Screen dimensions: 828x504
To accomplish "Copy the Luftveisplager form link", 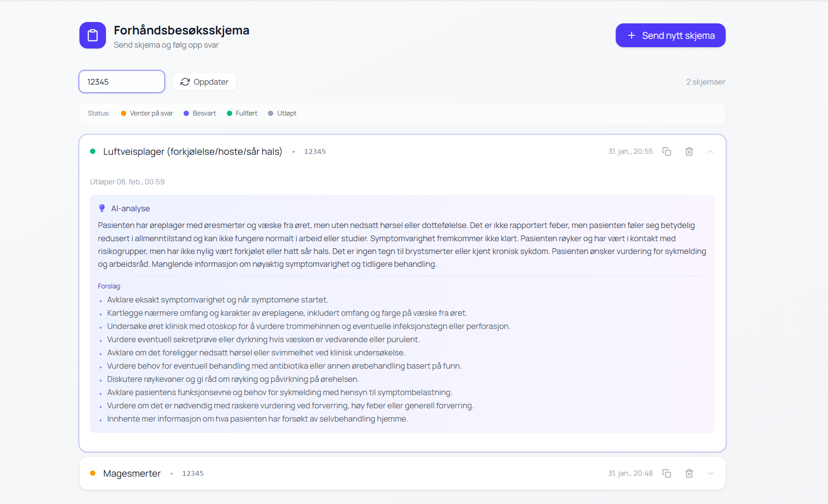I will coord(666,152).
